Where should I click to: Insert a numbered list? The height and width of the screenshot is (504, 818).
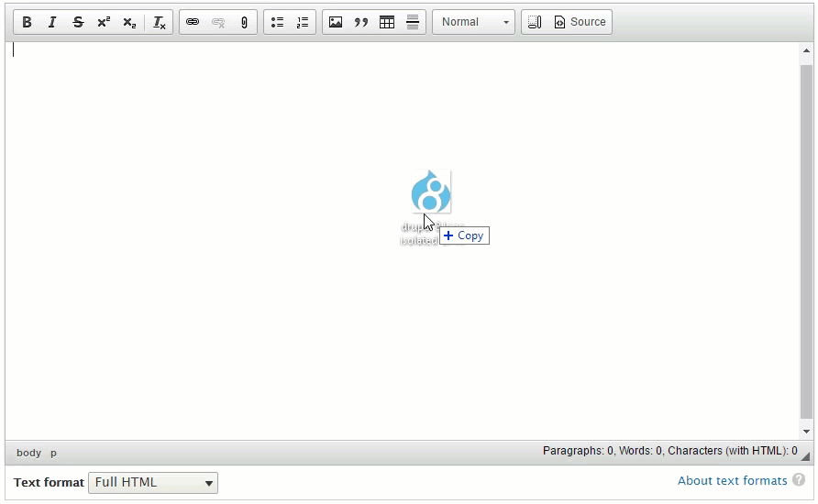tap(303, 22)
